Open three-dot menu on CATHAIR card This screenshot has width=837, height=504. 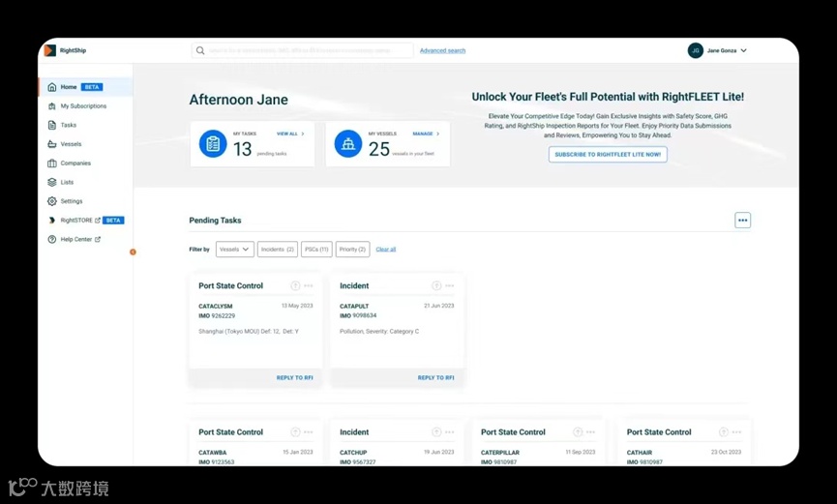(x=736, y=431)
